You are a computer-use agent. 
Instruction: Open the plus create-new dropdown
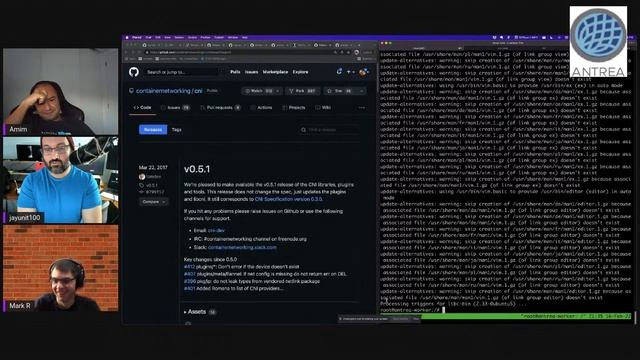350,72
